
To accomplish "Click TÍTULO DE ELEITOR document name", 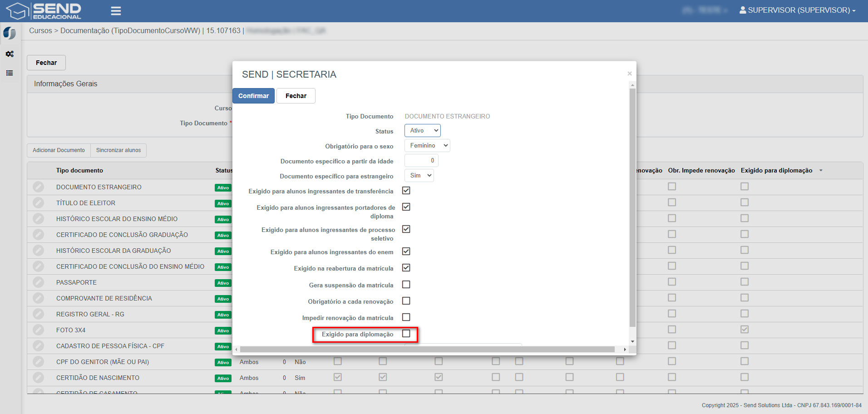I will pos(86,203).
